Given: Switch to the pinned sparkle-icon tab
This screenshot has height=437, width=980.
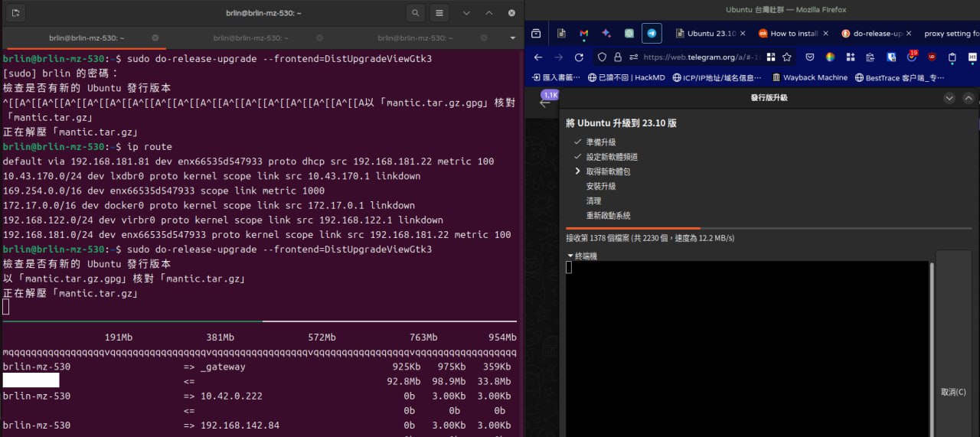Looking at the screenshot, I should coord(606,34).
